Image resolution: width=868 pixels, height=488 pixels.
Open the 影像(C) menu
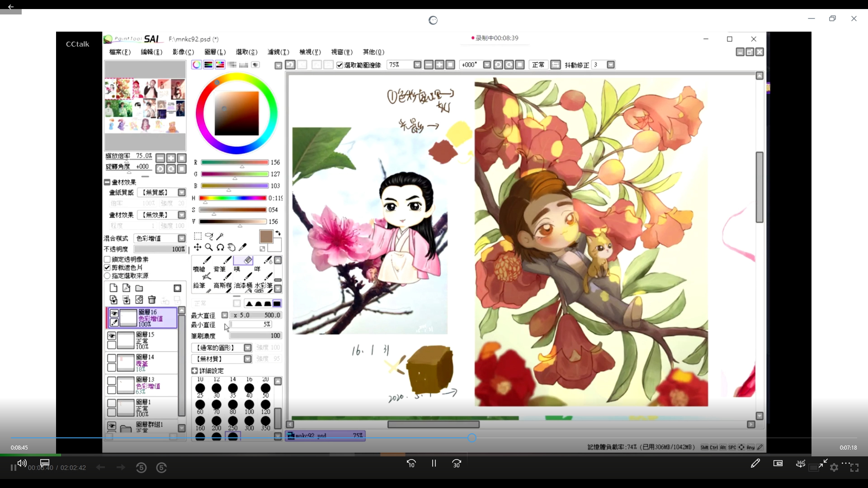click(183, 52)
